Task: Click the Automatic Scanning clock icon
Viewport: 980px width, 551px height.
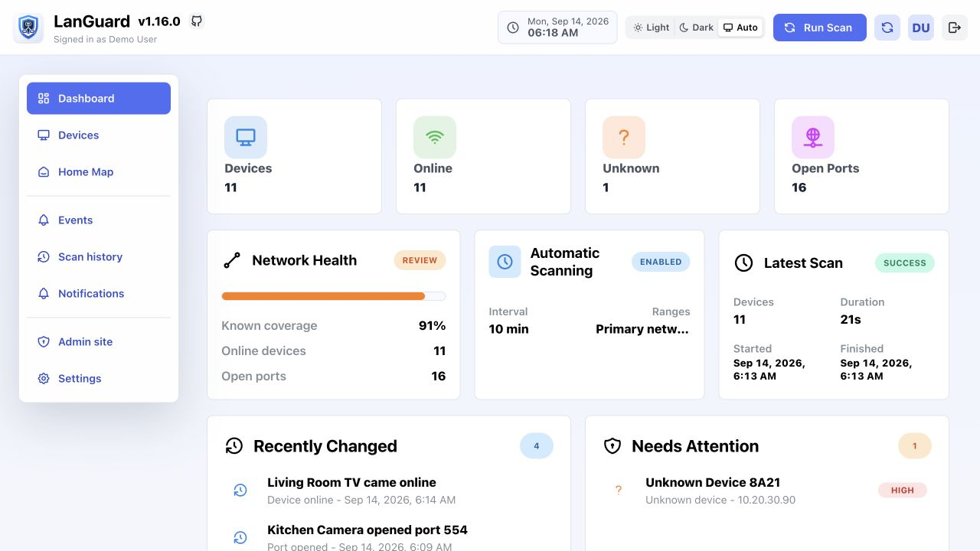Action: point(505,262)
